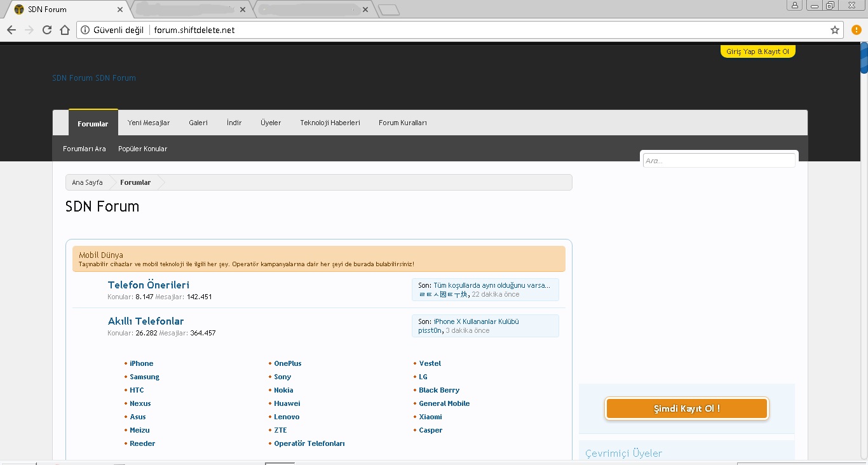
Task: Open SDN Forum logo link in header
Action: 94,78
